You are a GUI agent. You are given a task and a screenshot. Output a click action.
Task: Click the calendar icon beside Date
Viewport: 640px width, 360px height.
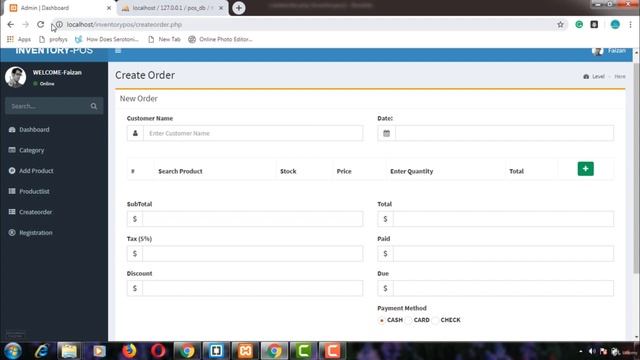[387, 133]
